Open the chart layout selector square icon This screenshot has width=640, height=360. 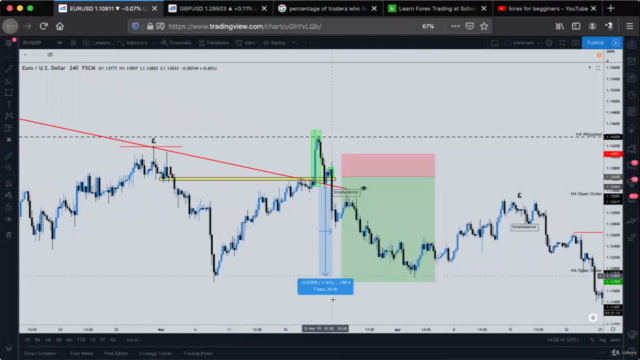pos(494,43)
